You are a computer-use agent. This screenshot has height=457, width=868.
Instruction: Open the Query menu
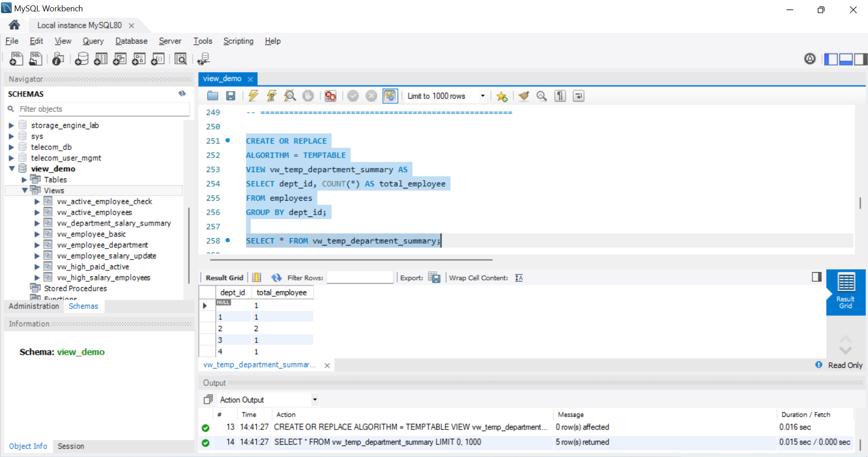click(x=93, y=41)
